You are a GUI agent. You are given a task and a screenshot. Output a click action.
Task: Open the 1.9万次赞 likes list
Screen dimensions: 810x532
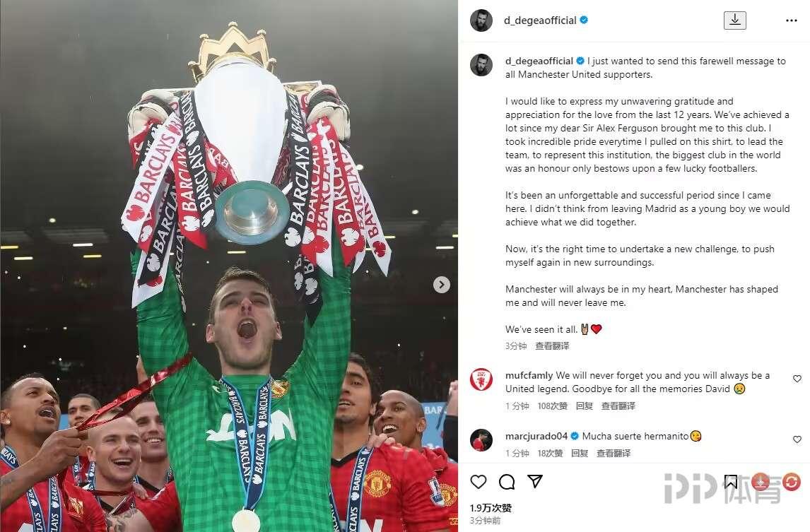[491, 508]
